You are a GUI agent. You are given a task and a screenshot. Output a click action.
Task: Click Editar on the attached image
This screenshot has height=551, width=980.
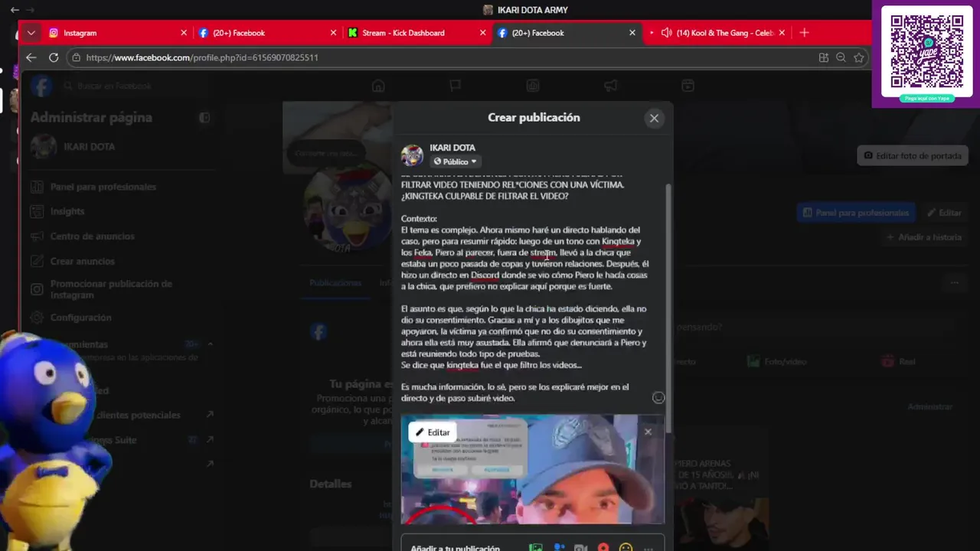pyautogui.click(x=433, y=432)
